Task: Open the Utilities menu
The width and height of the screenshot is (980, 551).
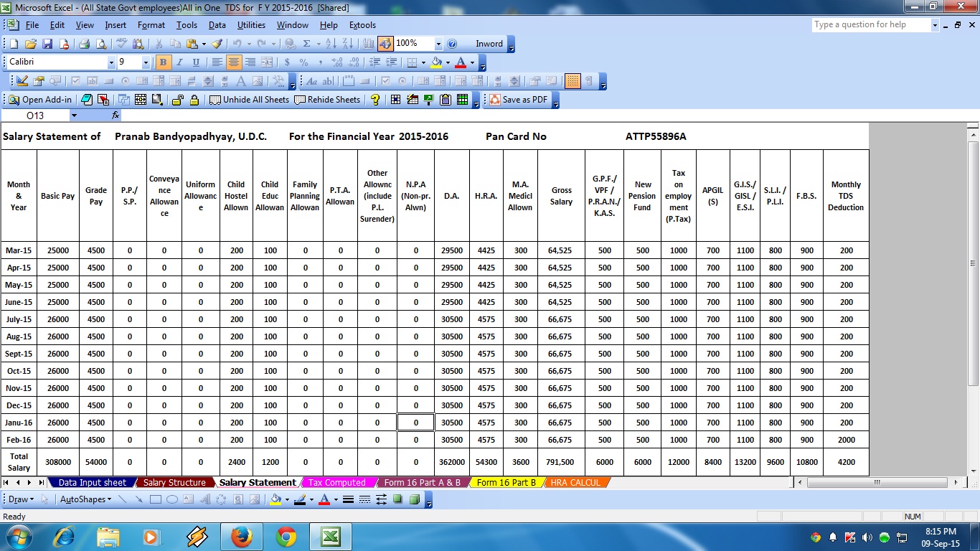Action: (251, 25)
